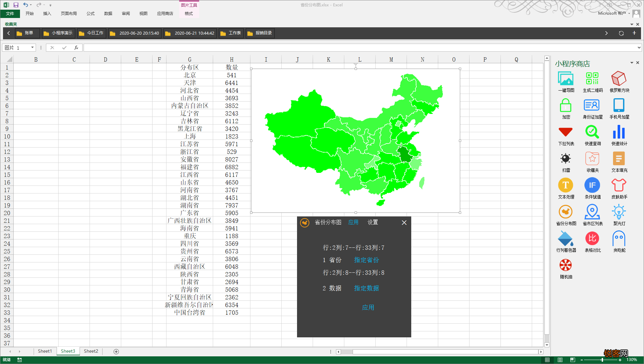The height and width of the screenshot is (364, 644).
Task: Add a new sheet with plus button
Action: 116,352
